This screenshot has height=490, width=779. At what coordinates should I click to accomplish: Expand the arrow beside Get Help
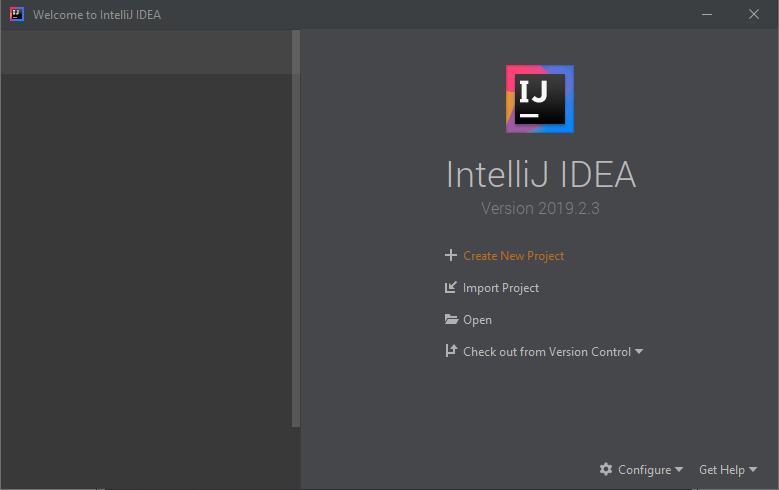[753, 470]
